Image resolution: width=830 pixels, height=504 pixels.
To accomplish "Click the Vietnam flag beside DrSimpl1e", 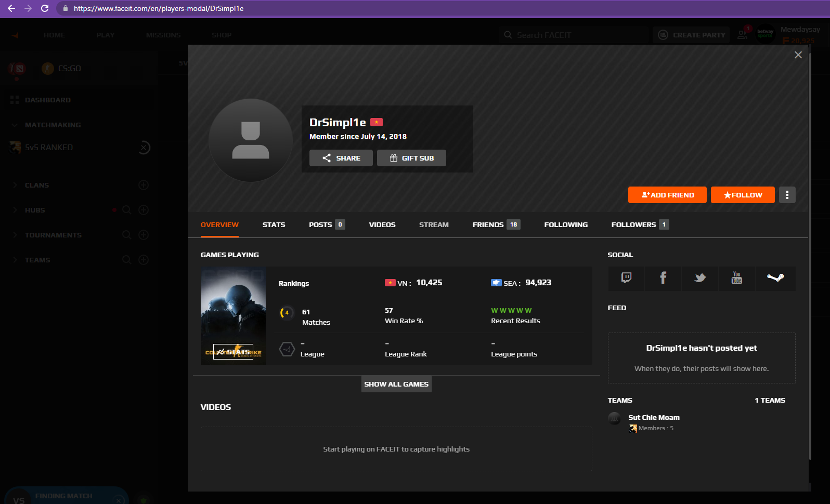I will 377,122.
